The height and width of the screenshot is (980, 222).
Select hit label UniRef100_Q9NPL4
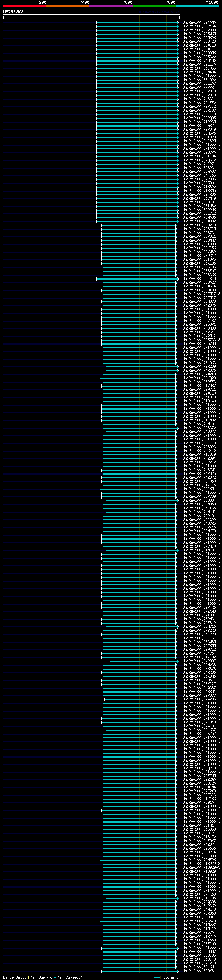pos(199,852)
